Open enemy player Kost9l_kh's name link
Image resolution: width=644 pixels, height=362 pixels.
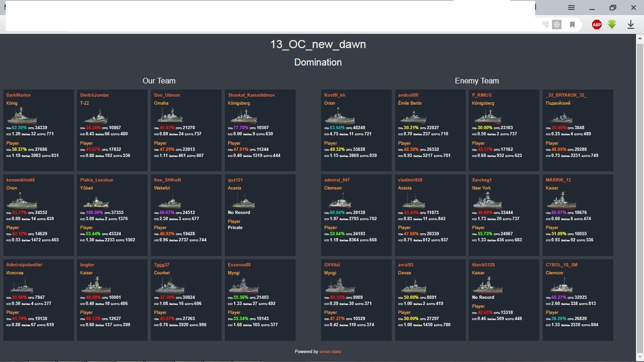coord(335,95)
